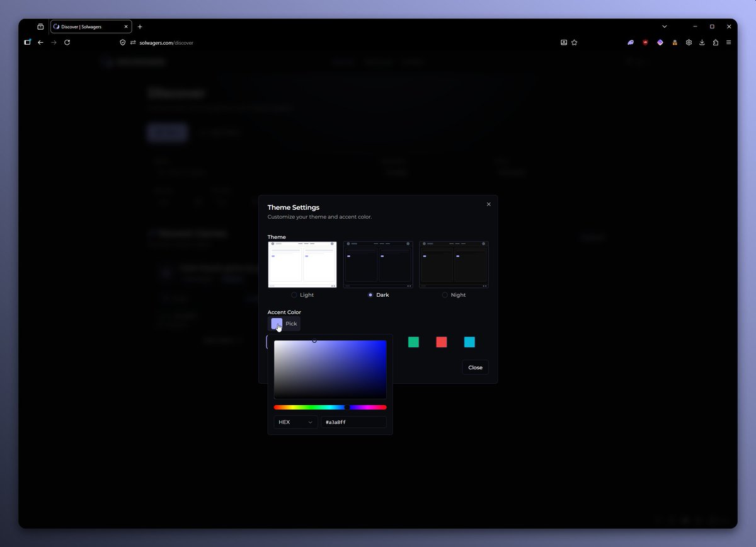Image resolution: width=756 pixels, height=547 pixels.
Task: Choose the Dark theme preview thumbnail
Action: click(x=378, y=265)
